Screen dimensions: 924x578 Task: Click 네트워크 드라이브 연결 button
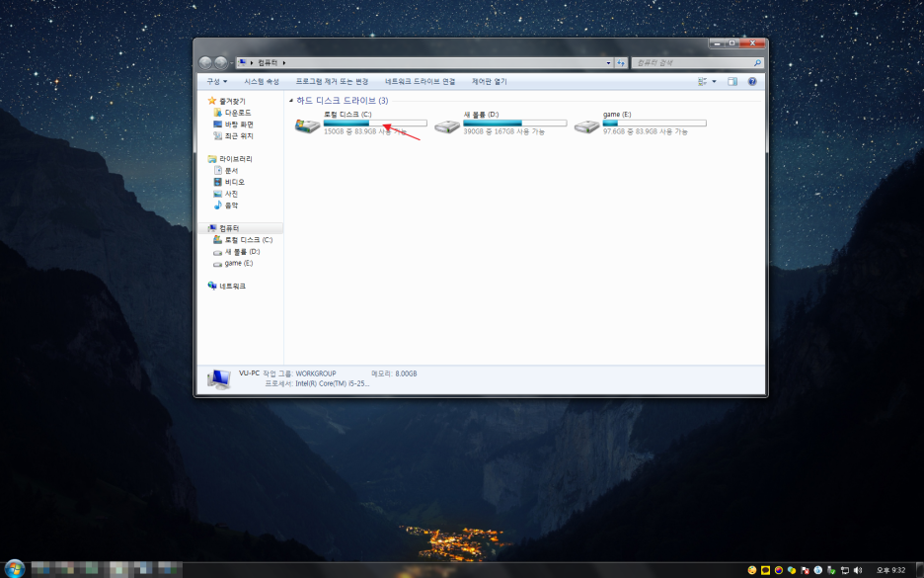coord(420,81)
